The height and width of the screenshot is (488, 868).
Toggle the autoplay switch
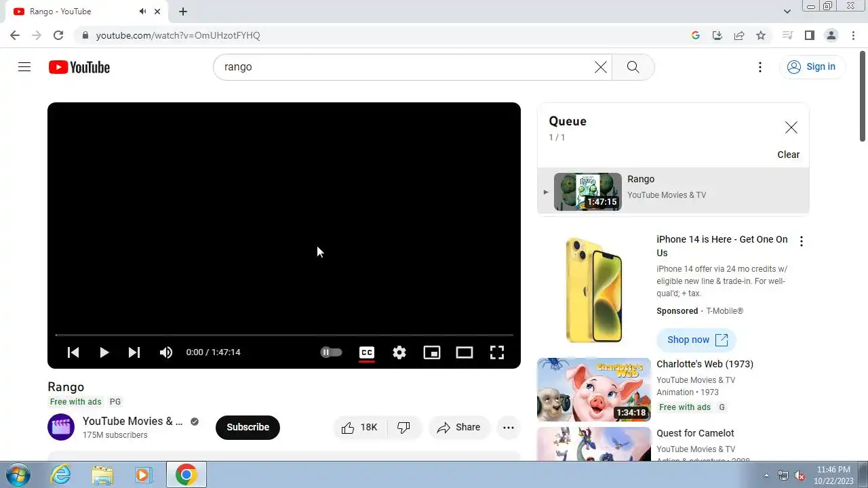[x=331, y=352]
